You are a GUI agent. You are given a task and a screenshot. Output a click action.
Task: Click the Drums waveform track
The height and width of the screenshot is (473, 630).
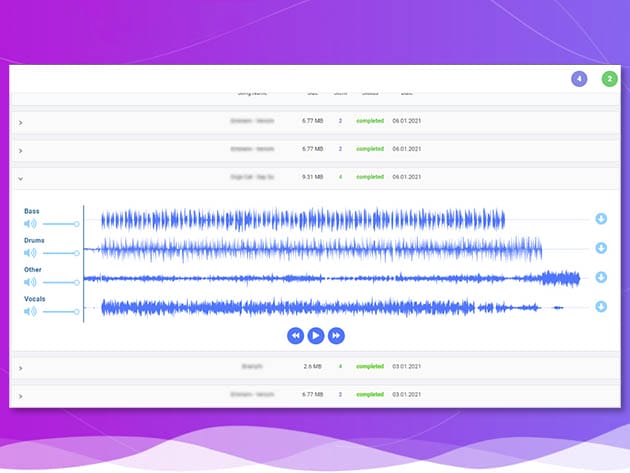point(300,248)
